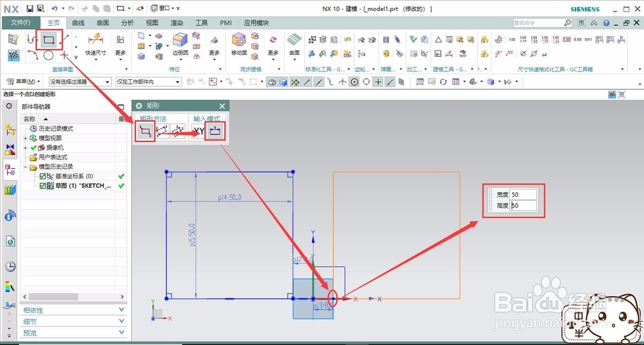
Task: Toggle the intersection (+) snap point
Action: coord(378,82)
